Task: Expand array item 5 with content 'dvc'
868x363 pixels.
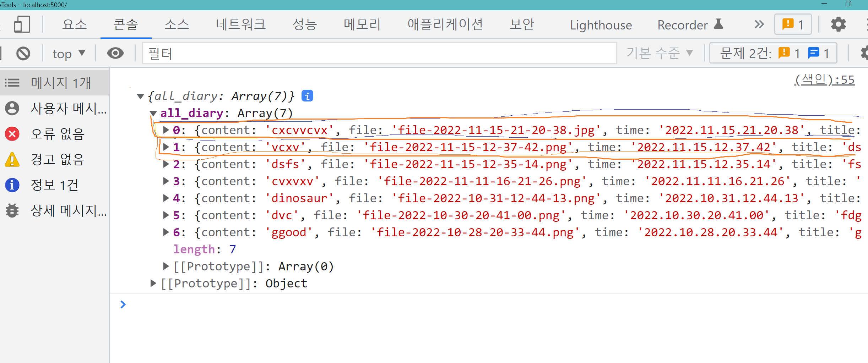Action: [x=166, y=215]
